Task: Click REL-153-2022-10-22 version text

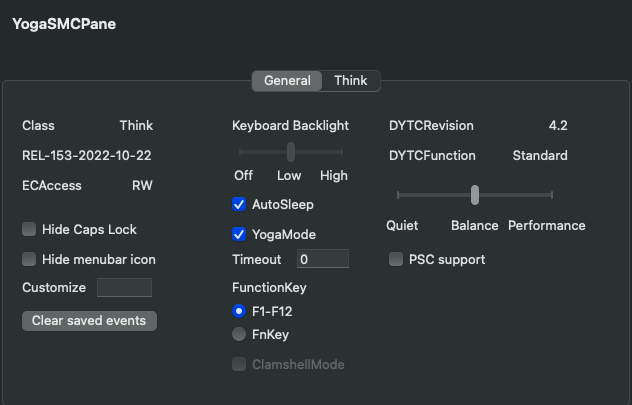Action: 87,156
